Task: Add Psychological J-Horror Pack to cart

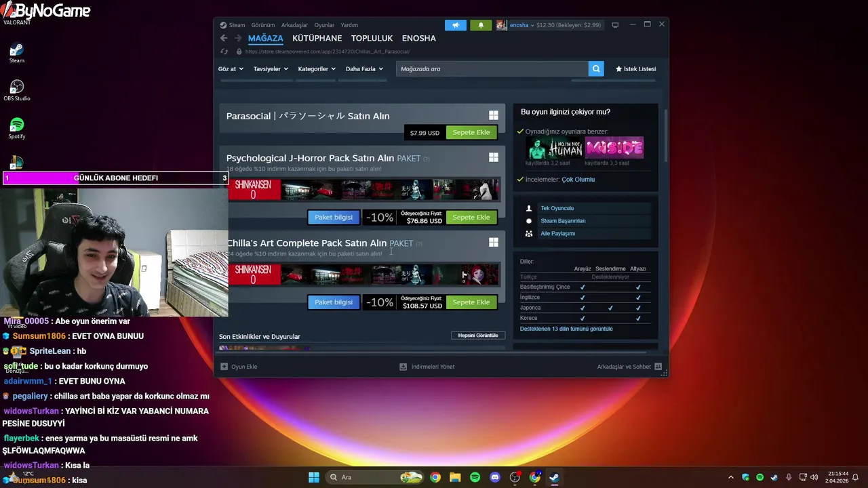Action: [471, 217]
